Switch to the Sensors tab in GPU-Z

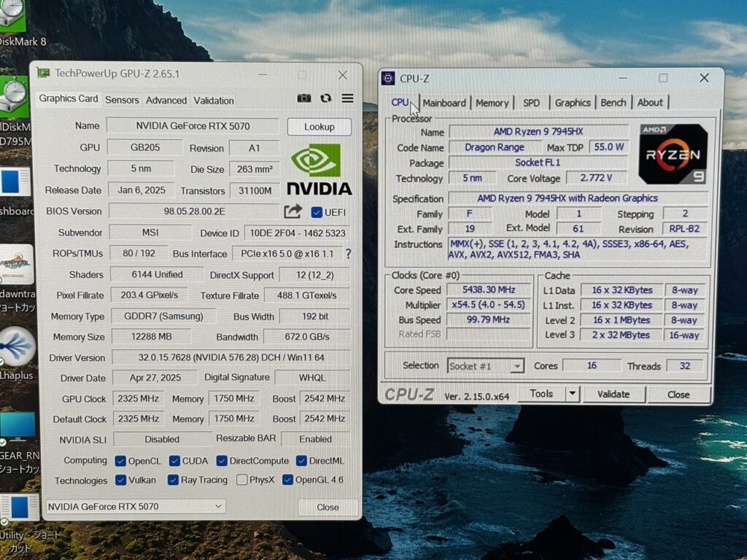coord(122,100)
